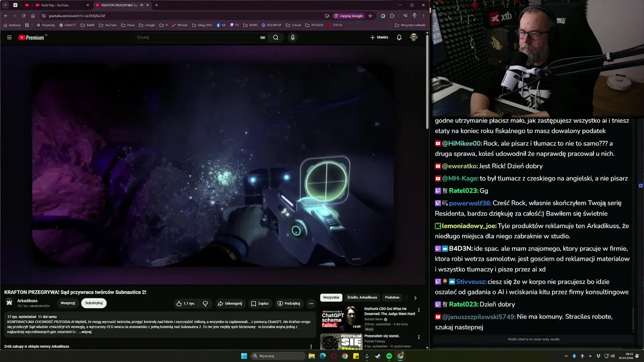Click the Utwórz create button

tap(379, 37)
